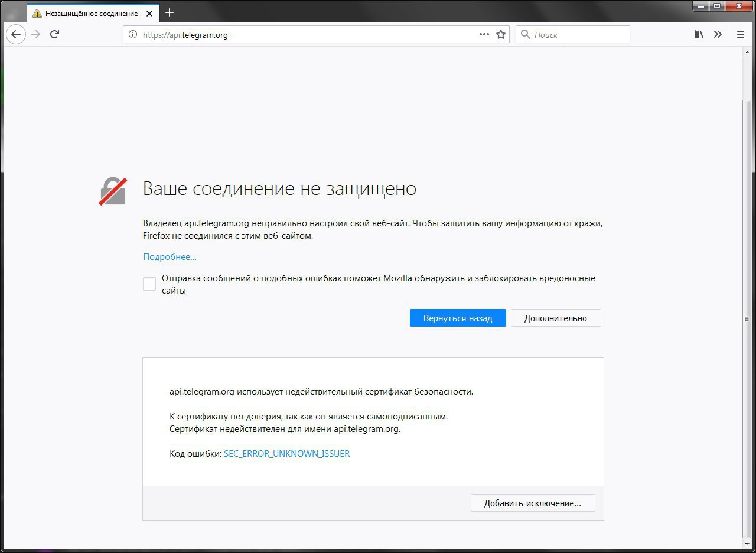This screenshot has height=553, width=756.
Task: Click the scrollbar down arrow
Action: pos(747,544)
